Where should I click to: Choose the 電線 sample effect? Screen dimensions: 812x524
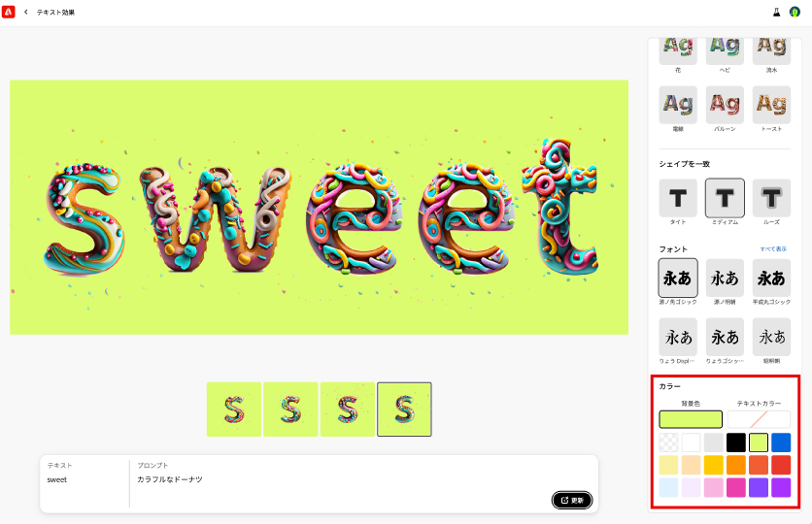click(678, 105)
